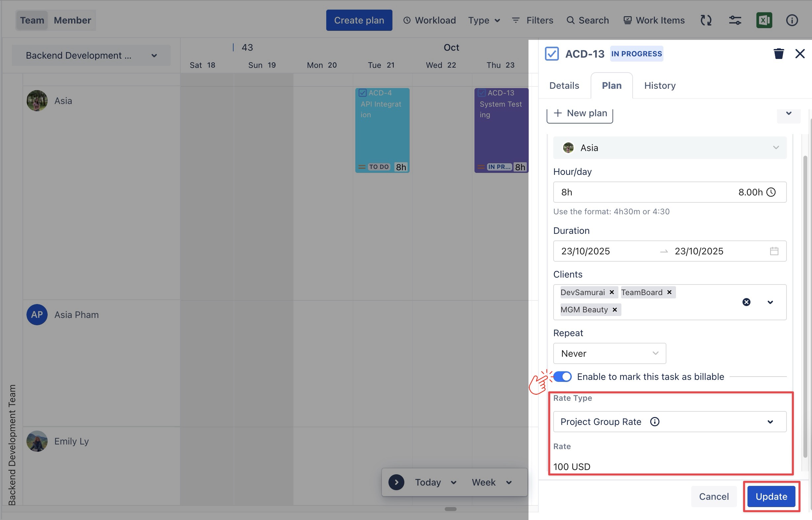Toggle the billable task switch
This screenshot has height=520, width=812.
tap(563, 377)
